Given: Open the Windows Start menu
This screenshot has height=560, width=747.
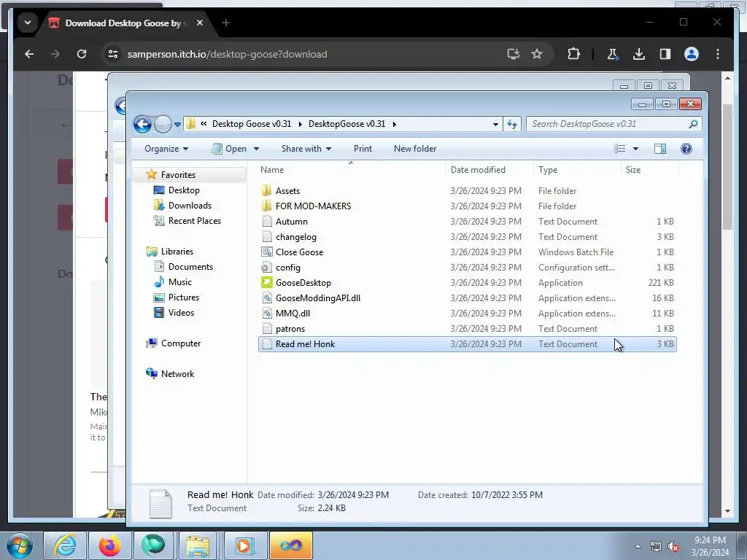Looking at the screenshot, I should (20, 545).
